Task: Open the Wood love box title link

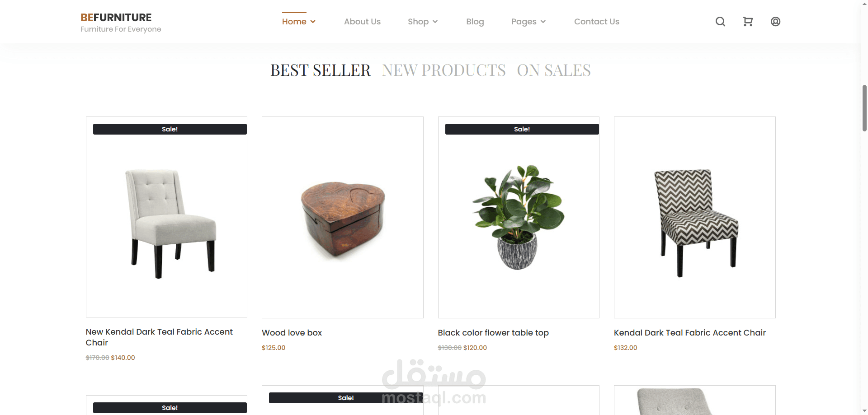Action: click(x=292, y=333)
